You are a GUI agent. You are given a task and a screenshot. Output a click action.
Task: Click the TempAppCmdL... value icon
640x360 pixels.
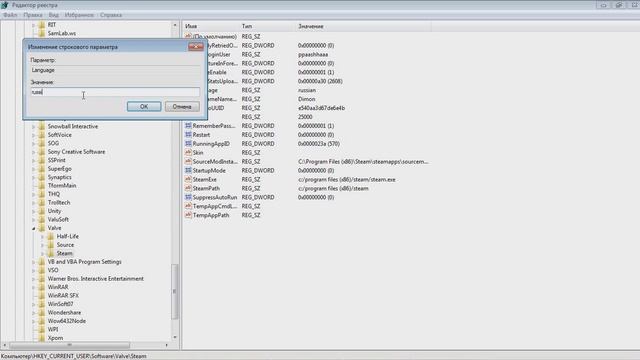(188, 206)
